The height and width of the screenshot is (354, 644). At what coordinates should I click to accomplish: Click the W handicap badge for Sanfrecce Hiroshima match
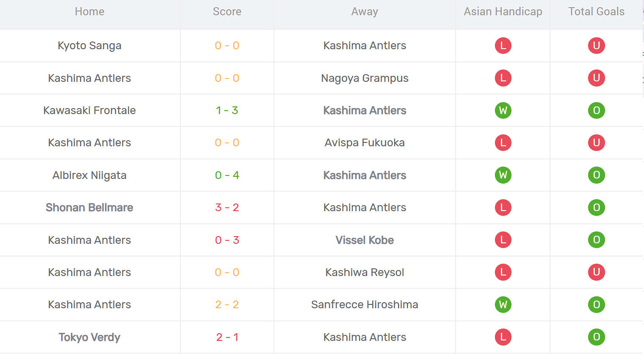pos(503,304)
